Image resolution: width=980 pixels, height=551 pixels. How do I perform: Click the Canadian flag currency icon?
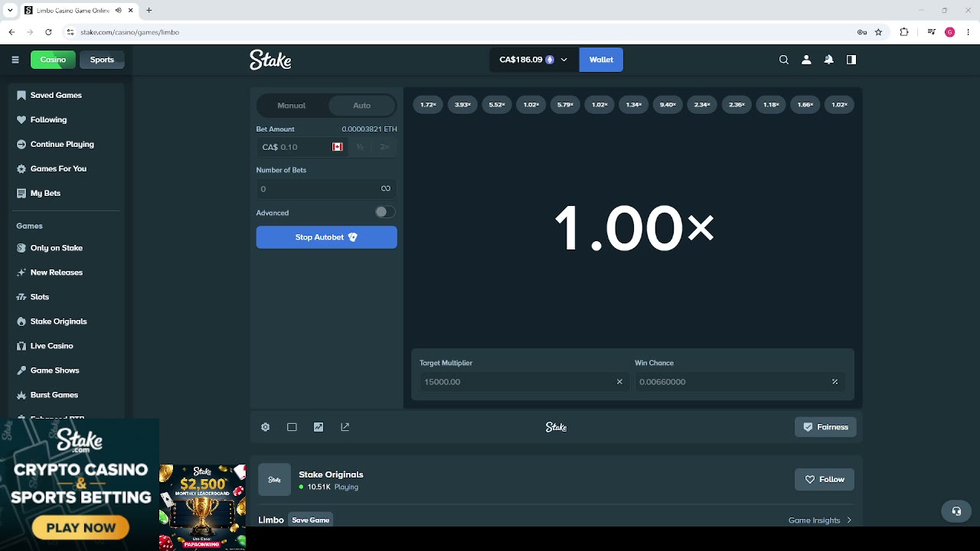tap(338, 147)
